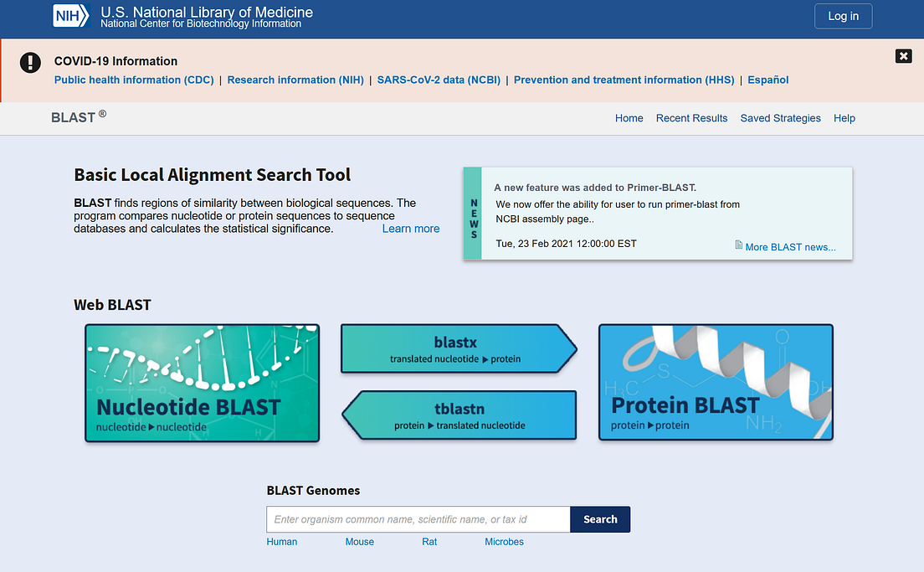Click the NIH logo
Viewport: 924px width, 572px height.
click(71, 15)
